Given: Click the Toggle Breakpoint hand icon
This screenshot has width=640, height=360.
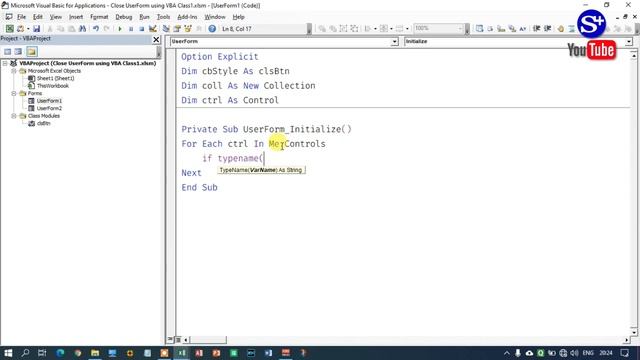Looking at the screenshot, I should [561, 29].
